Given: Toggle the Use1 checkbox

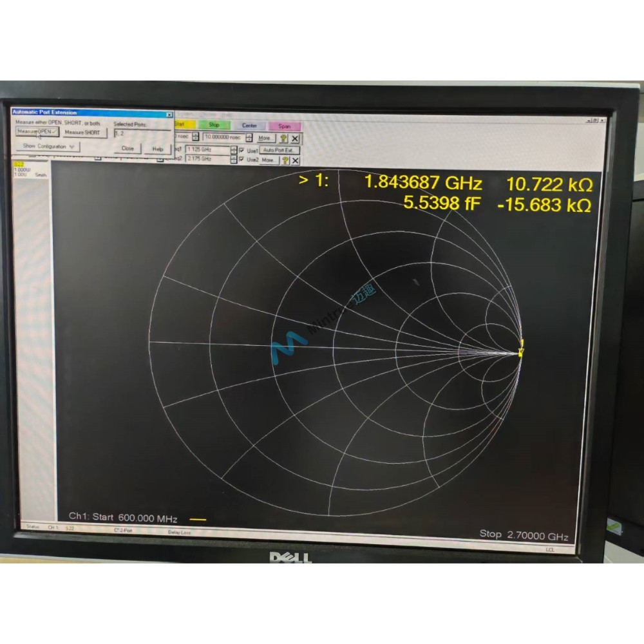Looking at the screenshot, I should [241, 150].
